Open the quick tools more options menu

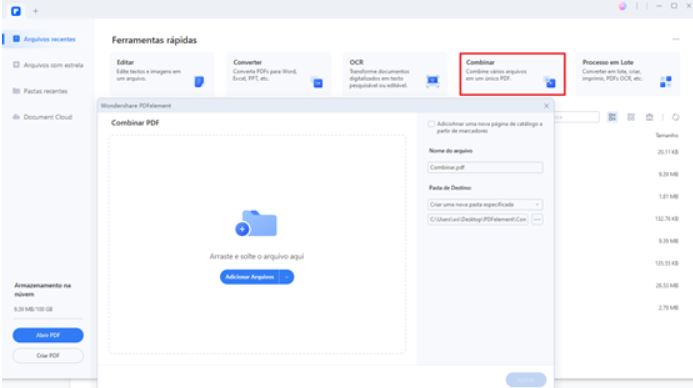[x=676, y=39]
